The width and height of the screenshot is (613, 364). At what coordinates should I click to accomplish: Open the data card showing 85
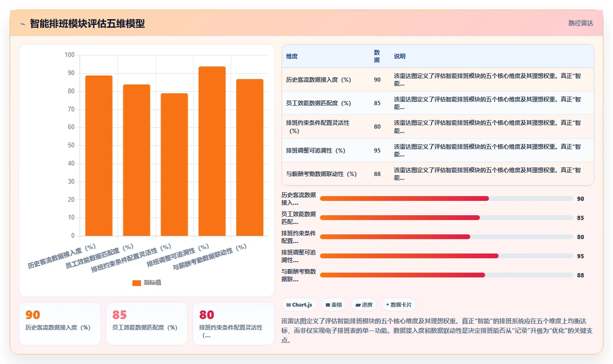coord(147,323)
